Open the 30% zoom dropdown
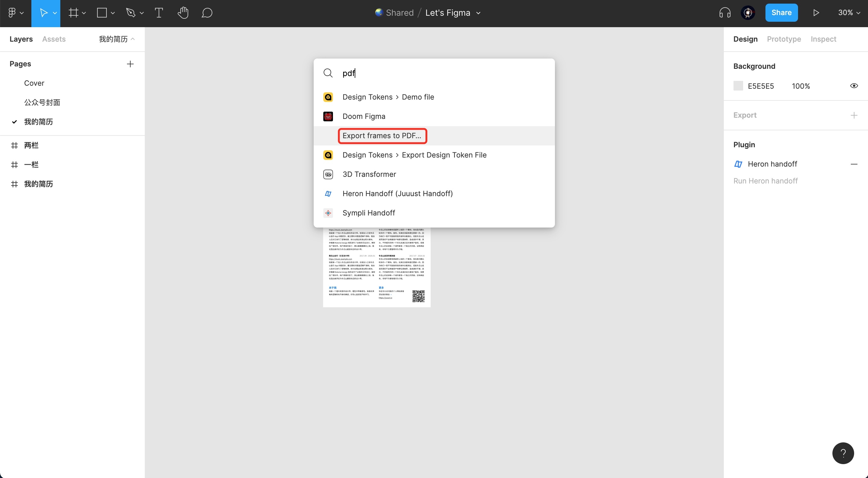 (x=849, y=13)
